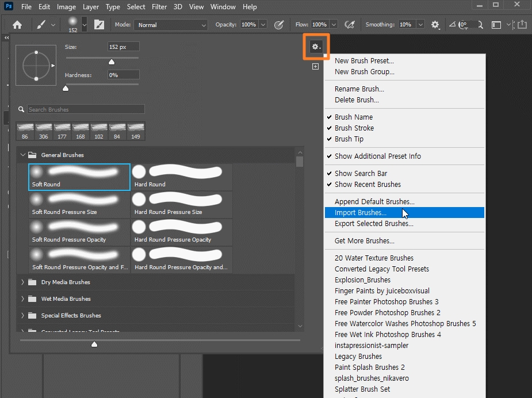Choose Import Brushes menu entry
The image size is (532, 398).
click(x=404, y=213)
